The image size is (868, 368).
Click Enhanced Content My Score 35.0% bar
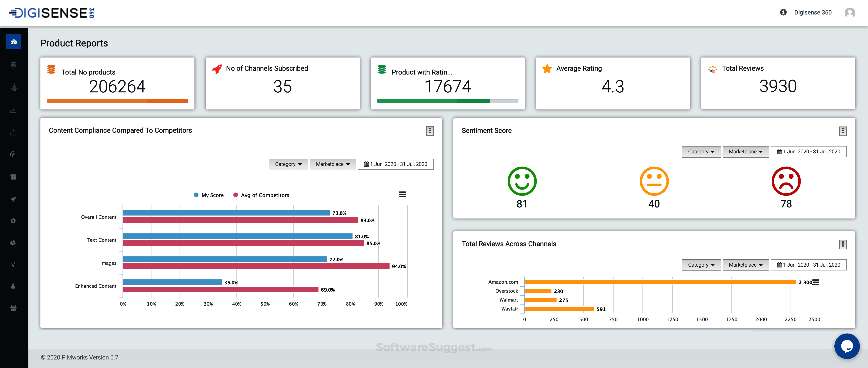click(173, 282)
